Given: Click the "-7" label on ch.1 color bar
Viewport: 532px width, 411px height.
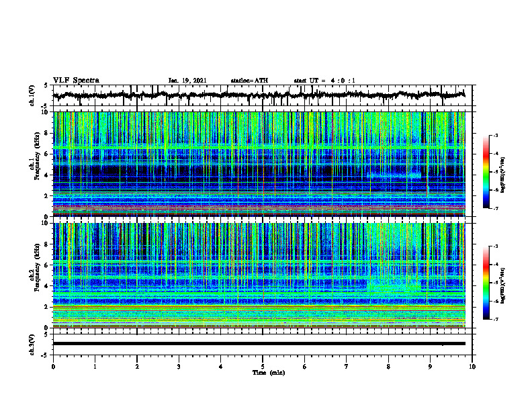Looking at the screenshot, I should coord(495,208).
